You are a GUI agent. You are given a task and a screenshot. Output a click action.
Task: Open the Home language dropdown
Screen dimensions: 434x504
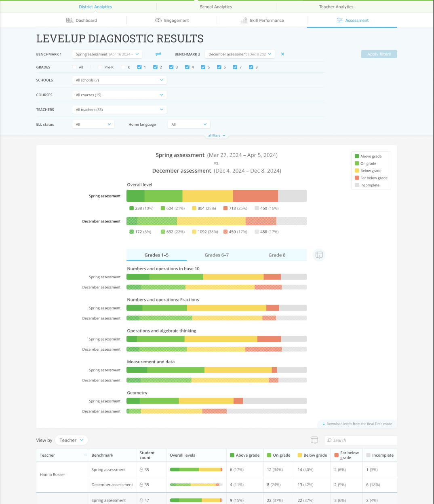coord(189,124)
